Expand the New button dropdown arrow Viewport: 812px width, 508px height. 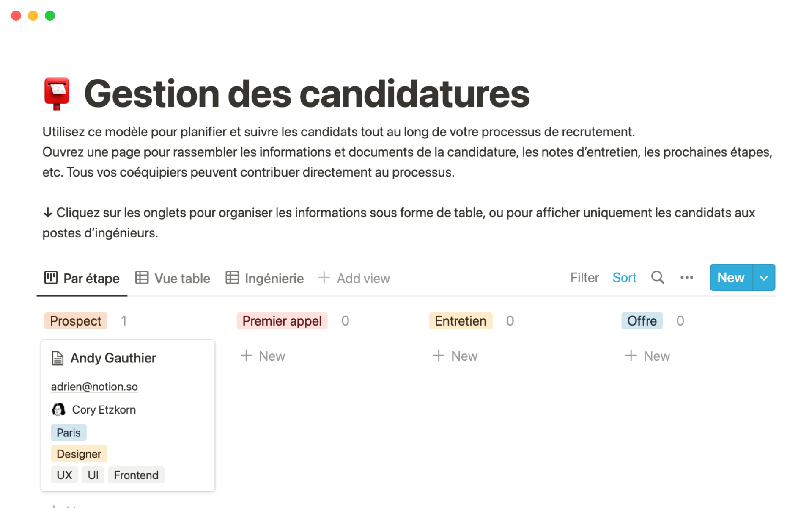[x=764, y=278]
